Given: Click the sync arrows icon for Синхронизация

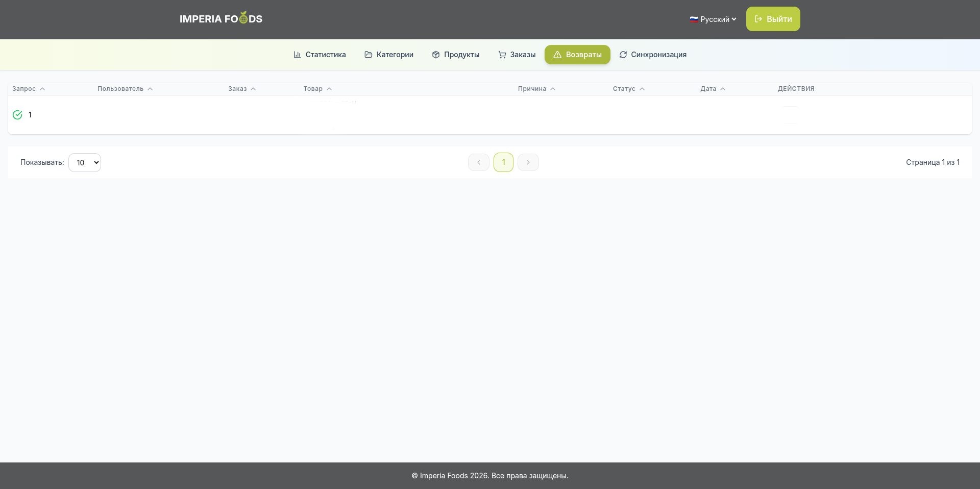Looking at the screenshot, I should (x=623, y=55).
